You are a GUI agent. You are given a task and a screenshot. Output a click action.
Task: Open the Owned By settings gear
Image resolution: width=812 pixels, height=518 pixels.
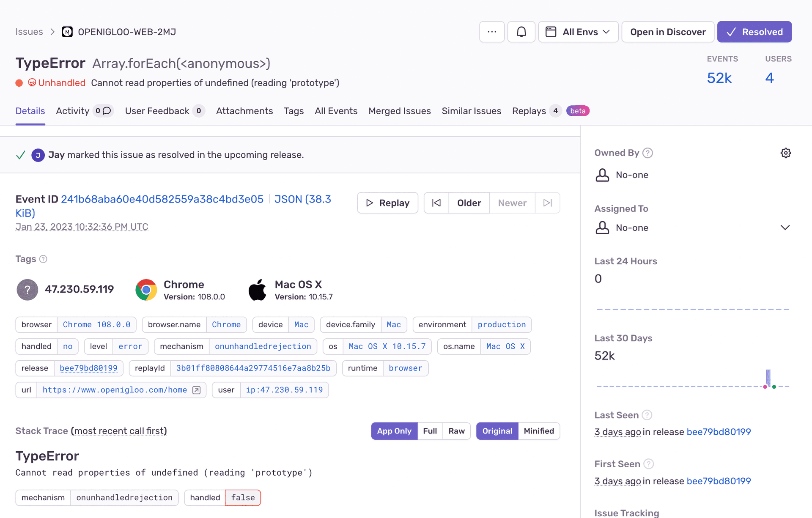click(x=786, y=153)
